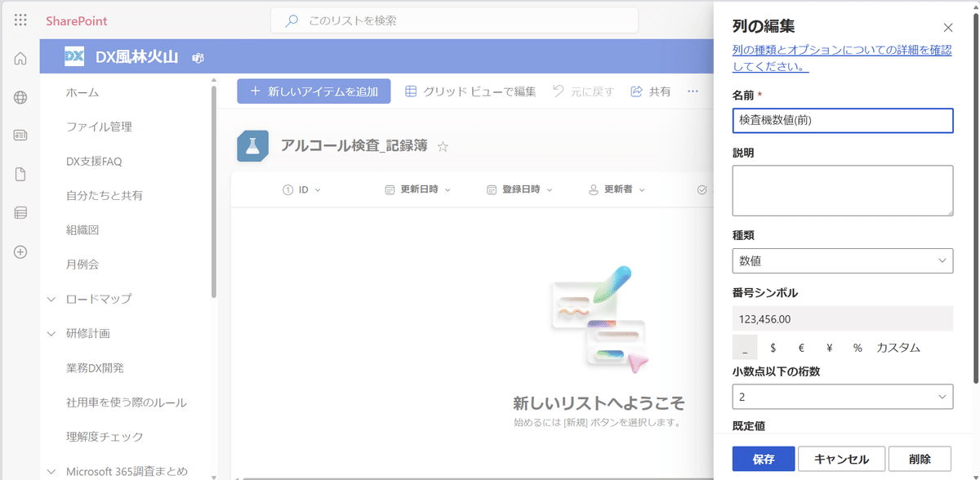The height and width of the screenshot is (480, 980).
Task: Open the My lists icon in the left rail
Action: pyautogui.click(x=20, y=213)
